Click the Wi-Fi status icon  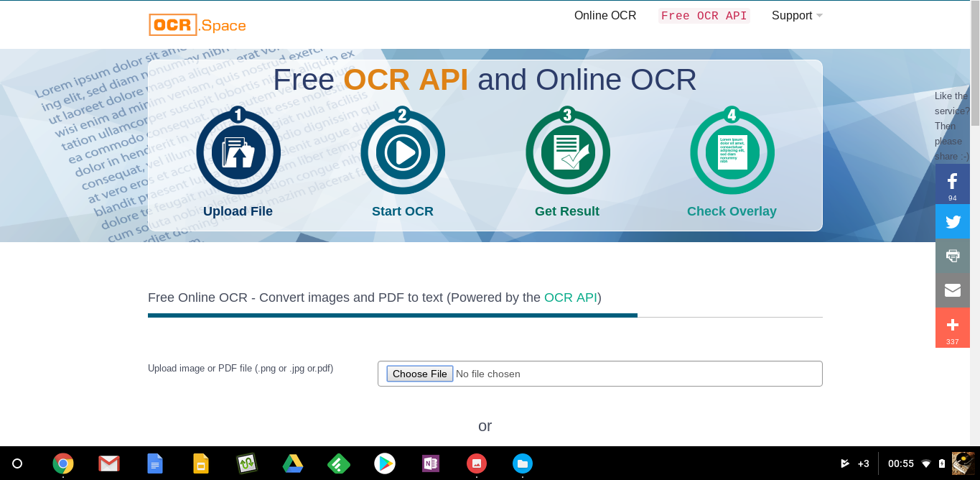coord(926,463)
